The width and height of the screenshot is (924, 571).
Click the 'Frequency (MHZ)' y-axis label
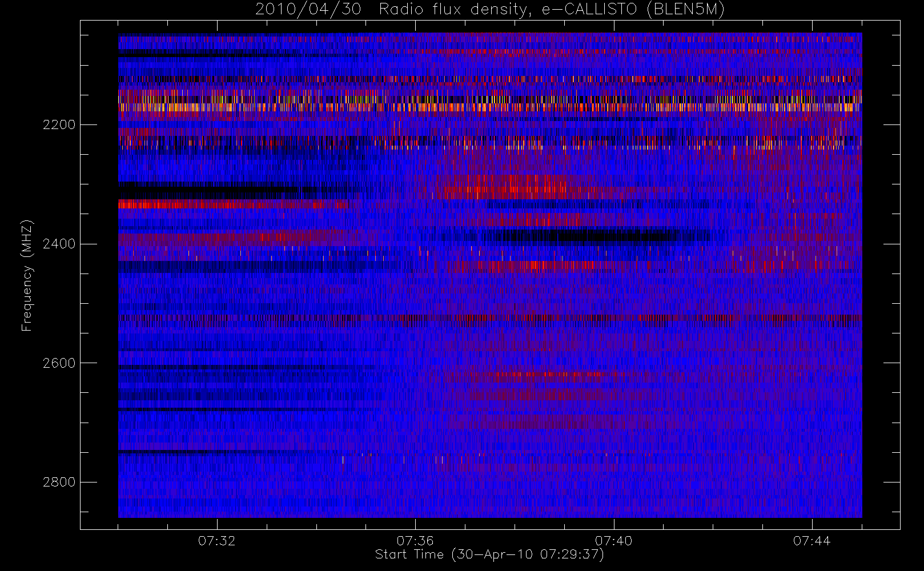[x=27, y=275]
